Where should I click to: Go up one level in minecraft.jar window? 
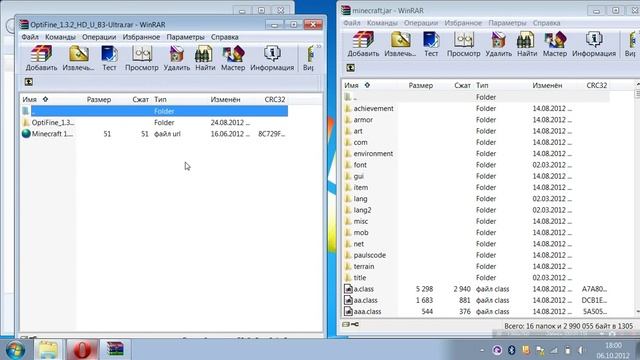point(350,68)
